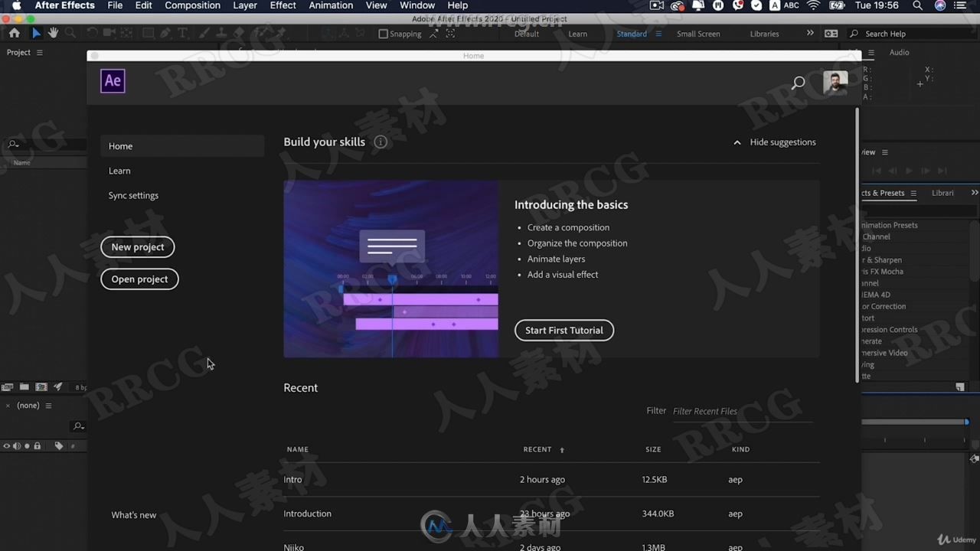Open the Intro recent project
The height and width of the screenshot is (551, 980).
point(551,480)
